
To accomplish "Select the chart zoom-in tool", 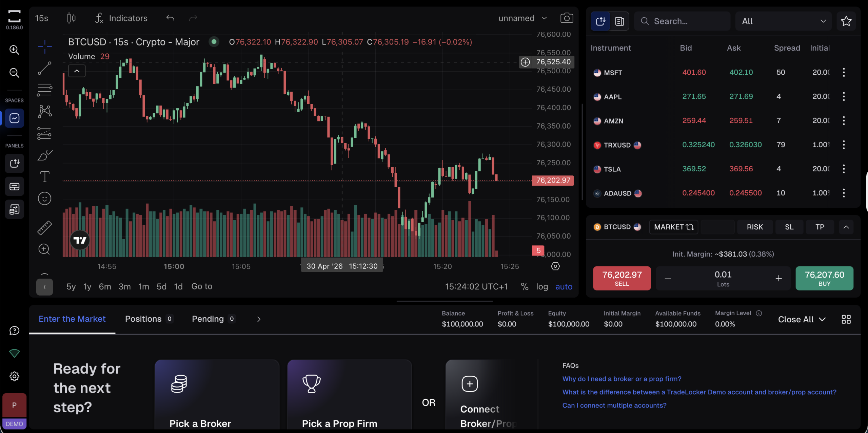I will click(x=45, y=249).
